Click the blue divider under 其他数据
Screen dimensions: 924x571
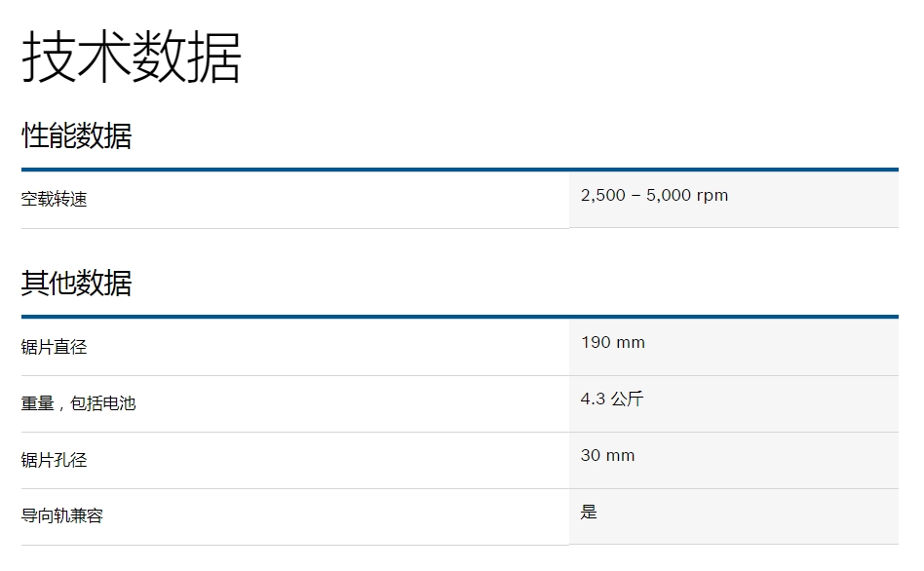point(460,317)
